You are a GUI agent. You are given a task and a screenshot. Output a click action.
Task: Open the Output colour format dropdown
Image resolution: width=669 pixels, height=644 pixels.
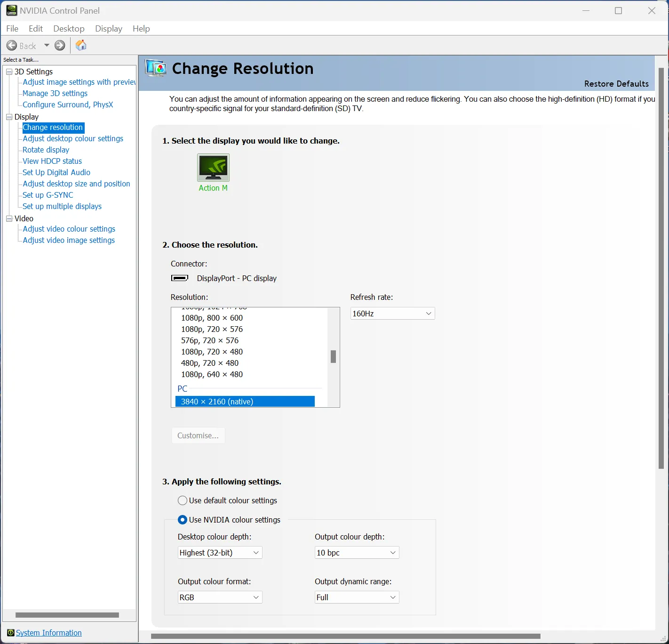[219, 597]
